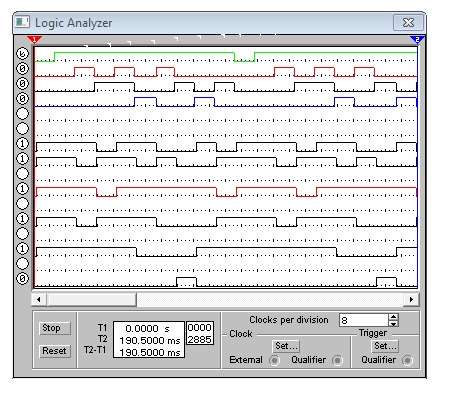This screenshot has height=396, width=450.
Task: Click the horizontal scrollbar thumb
Action: [x=92, y=299]
